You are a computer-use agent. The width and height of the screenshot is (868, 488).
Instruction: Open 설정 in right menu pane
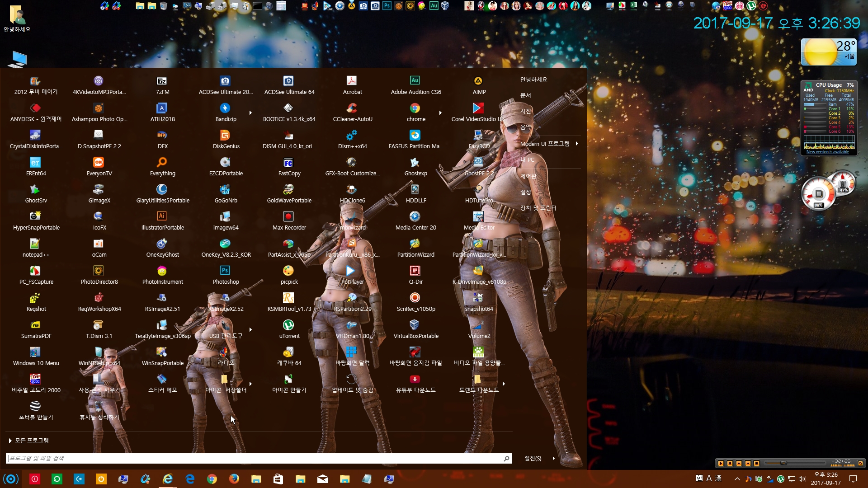[x=526, y=192]
